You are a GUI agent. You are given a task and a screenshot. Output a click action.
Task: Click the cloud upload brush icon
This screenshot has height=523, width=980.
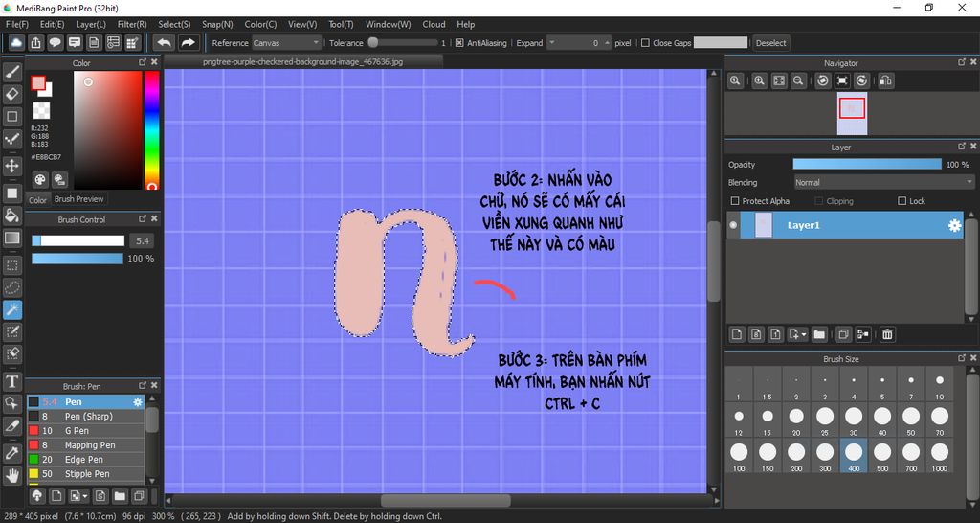pyautogui.click(x=37, y=496)
